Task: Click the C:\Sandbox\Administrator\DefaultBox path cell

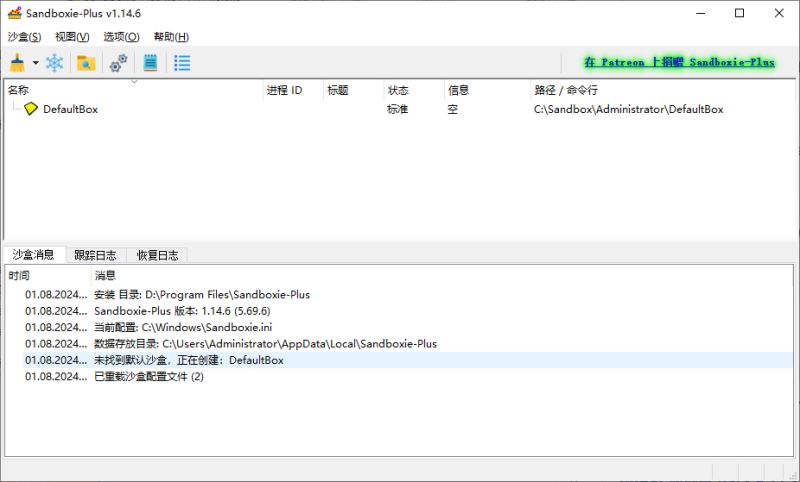Action: pyautogui.click(x=629, y=109)
